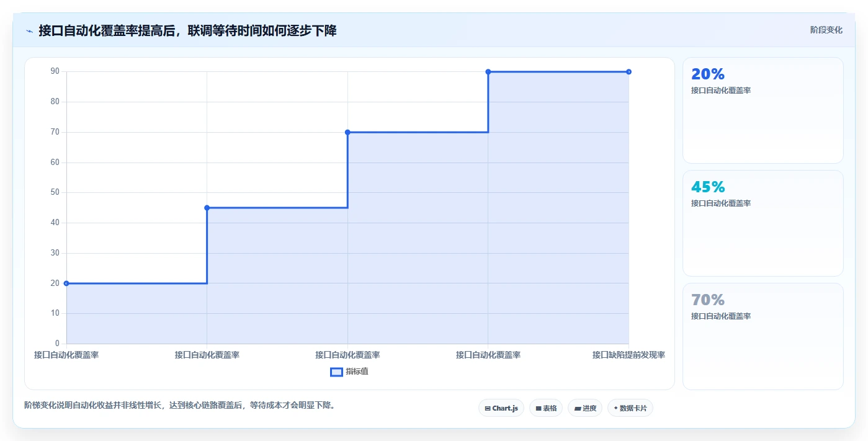
Task: Click the y-axis label 0
Action: pos(57,344)
